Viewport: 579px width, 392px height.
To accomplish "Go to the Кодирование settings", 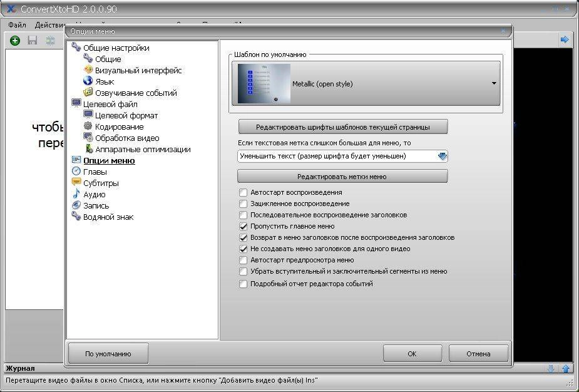I will (120, 126).
